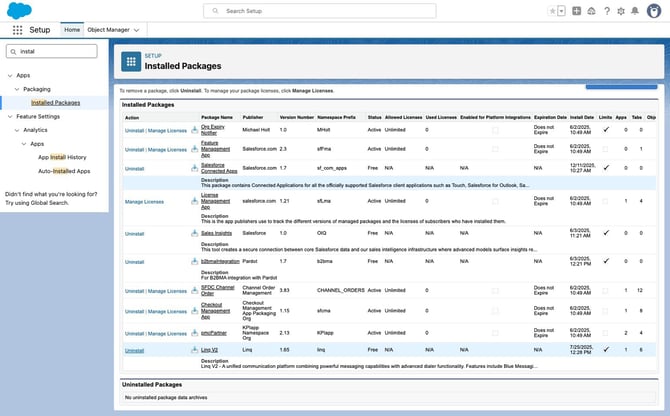The height and width of the screenshot is (416, 670).
Task: Open the notifications bell
Action: 635,11
